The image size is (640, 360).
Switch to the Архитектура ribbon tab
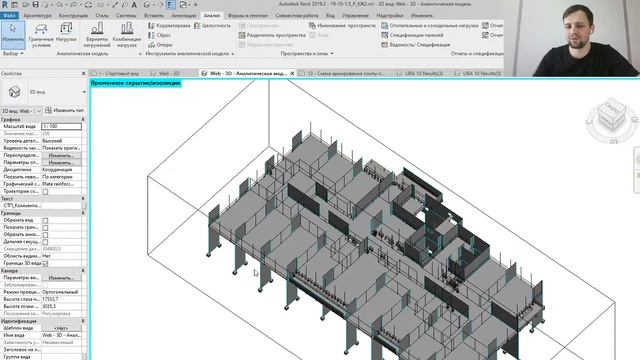click(38, 16)
